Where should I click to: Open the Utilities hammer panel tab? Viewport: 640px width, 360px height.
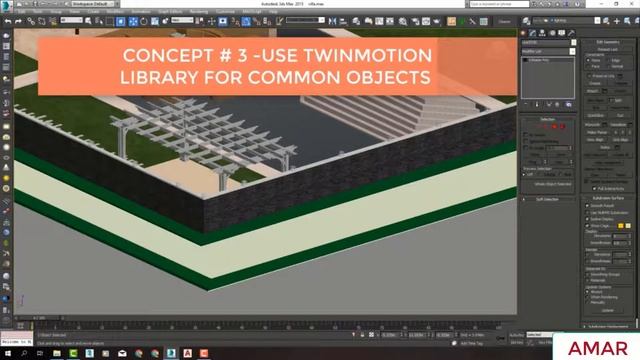coord(571,33)
